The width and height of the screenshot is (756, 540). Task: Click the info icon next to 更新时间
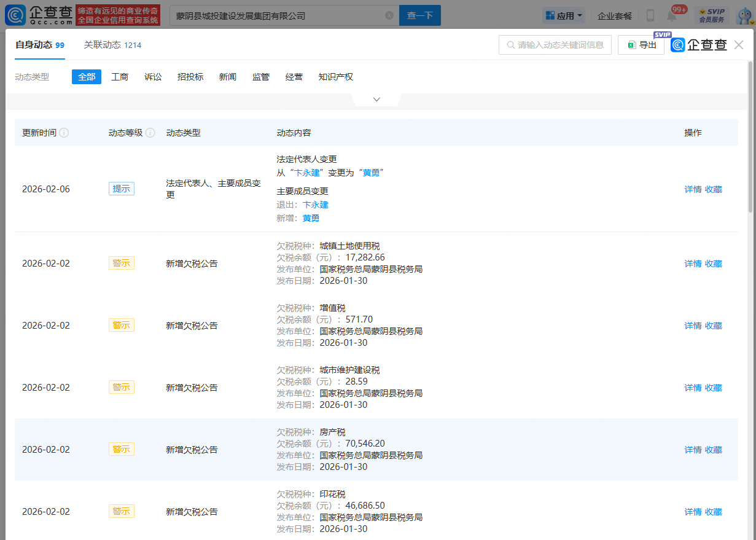(x=64, y=133)
